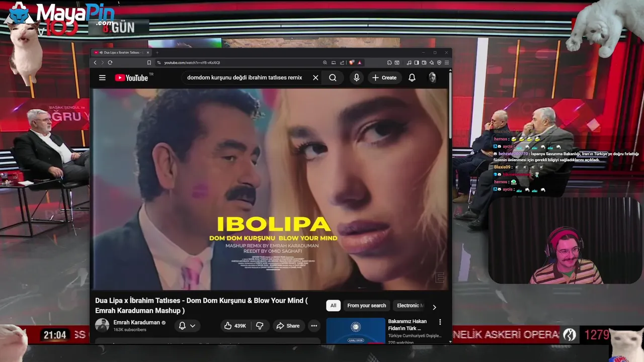The width and height of the screenshot is (644, 362).
Task: Share the video with the Share button
Action: [288, 326]
